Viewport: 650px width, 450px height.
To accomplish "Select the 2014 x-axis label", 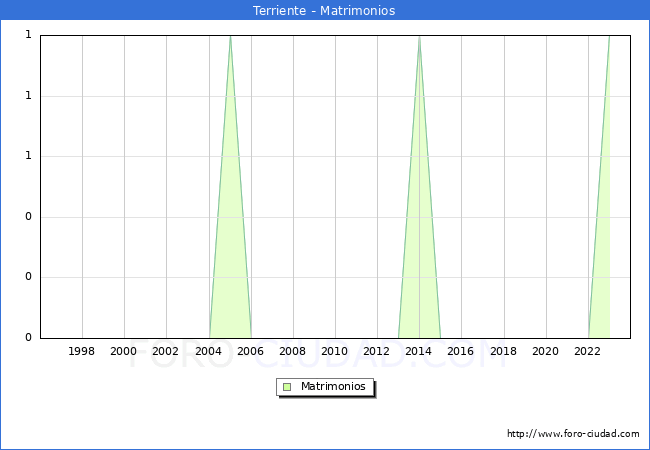I will pos(418,351).
